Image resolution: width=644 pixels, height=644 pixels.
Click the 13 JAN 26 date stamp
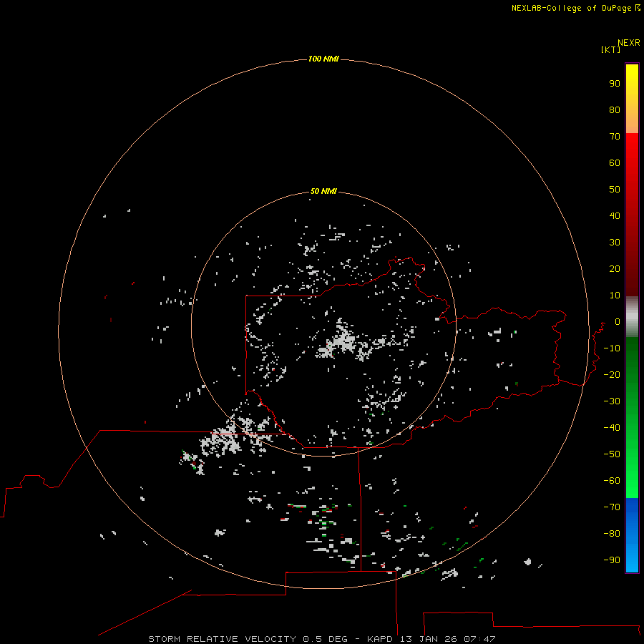[x=429, y=639]
